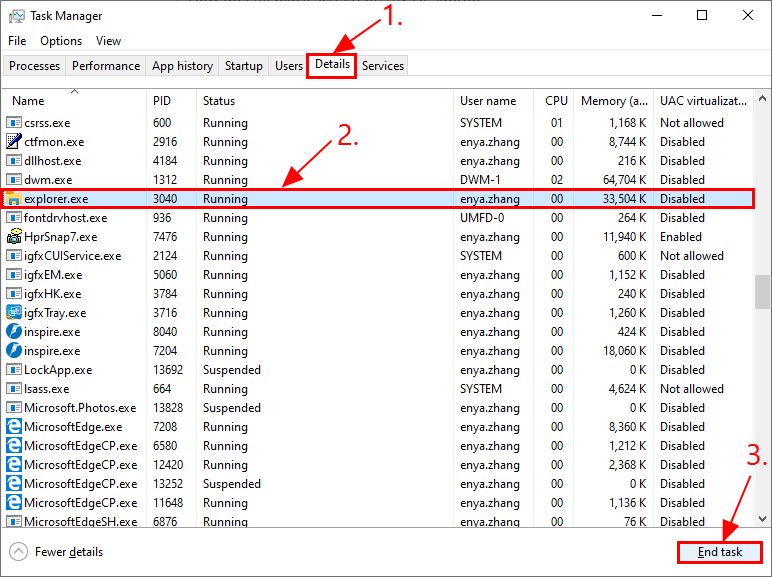The width and height of the screenshot is (772, 577).
Task: Sort by CPU column header
Action: tap(556, 101)
